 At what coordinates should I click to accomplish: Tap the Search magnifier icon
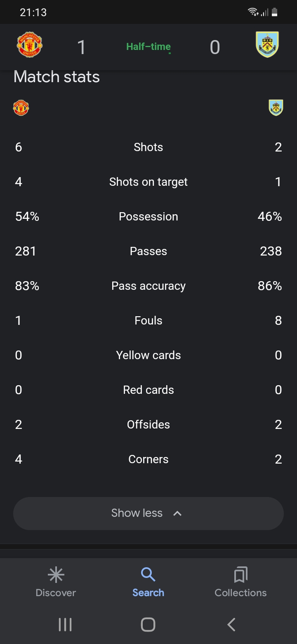pos(148,574)
